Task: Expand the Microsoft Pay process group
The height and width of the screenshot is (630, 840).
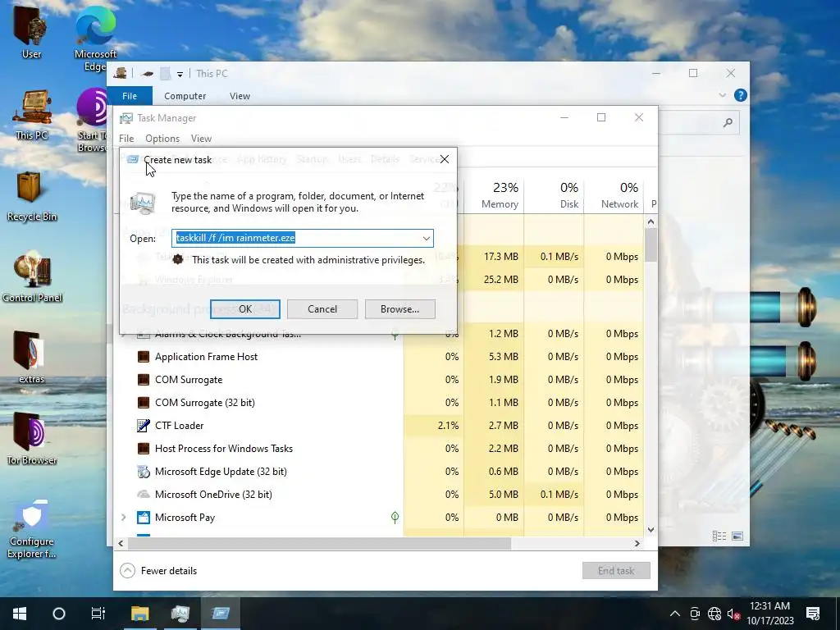Action: pos(124,518)
